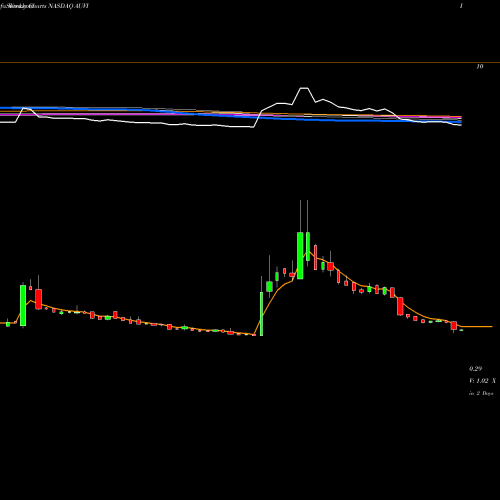
Task: Click the 'in 2 Days' label
Action: pyautogui.click(x=481, y=393)
